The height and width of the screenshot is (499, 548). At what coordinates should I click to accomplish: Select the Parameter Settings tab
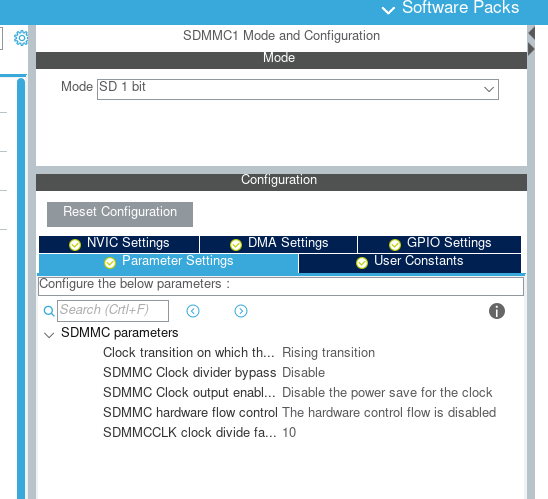[168, 263]
